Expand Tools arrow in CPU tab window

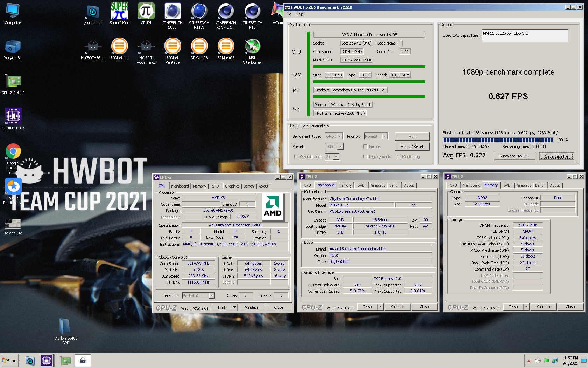pyautogui.click(x=234, y=307)
